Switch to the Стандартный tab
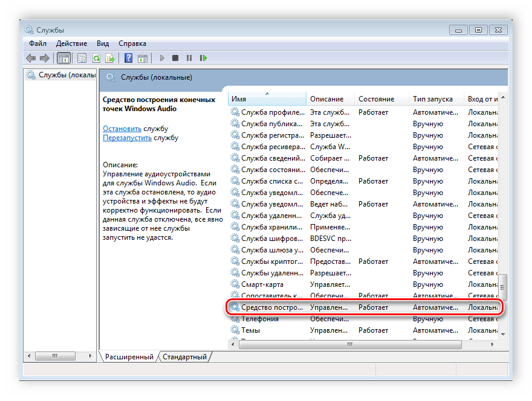The height and width of the screenshot is (401, 532). [184, 357]
